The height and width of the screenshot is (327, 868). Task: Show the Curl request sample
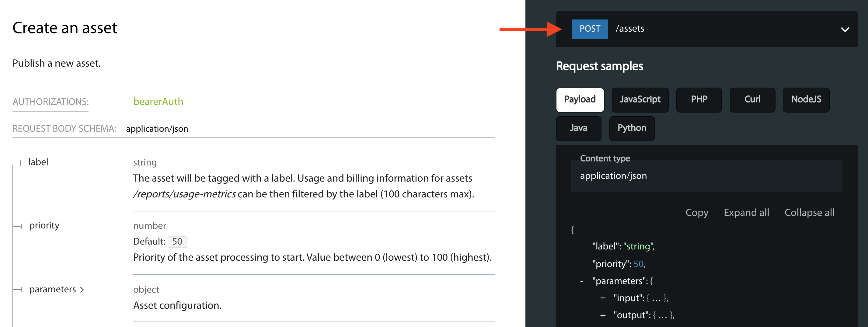[752, 100]
